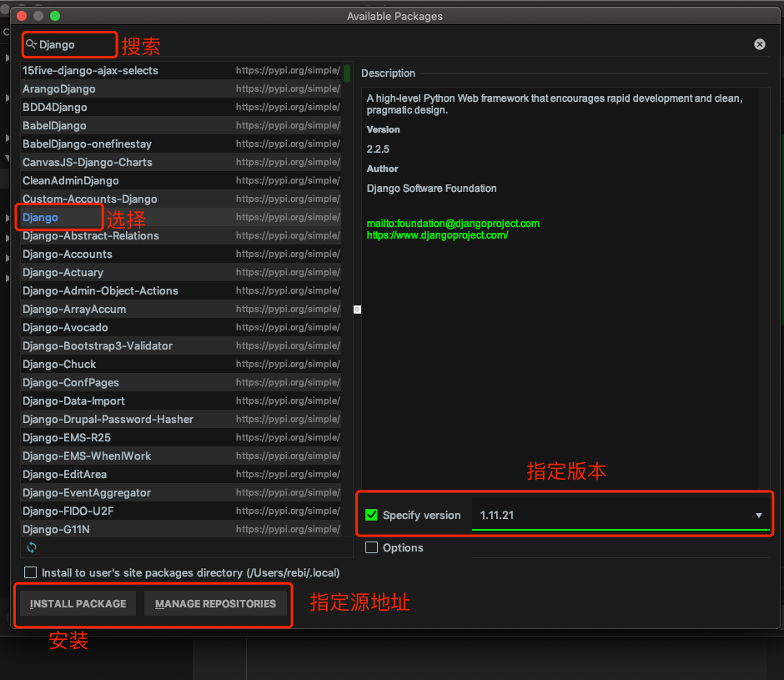Viewport: 784px width, 680px height.
Task: Choose Django-Actuary in the list
Action: (181, 272)
